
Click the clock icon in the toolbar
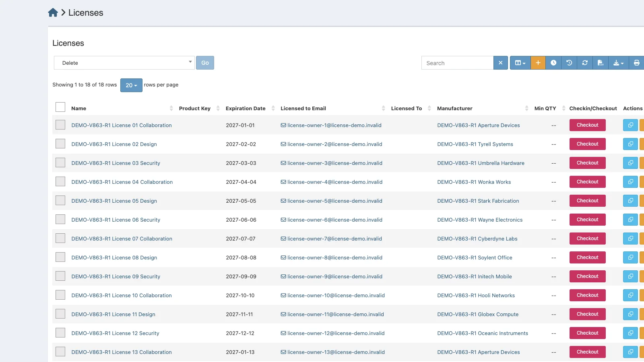pos(553,63)
